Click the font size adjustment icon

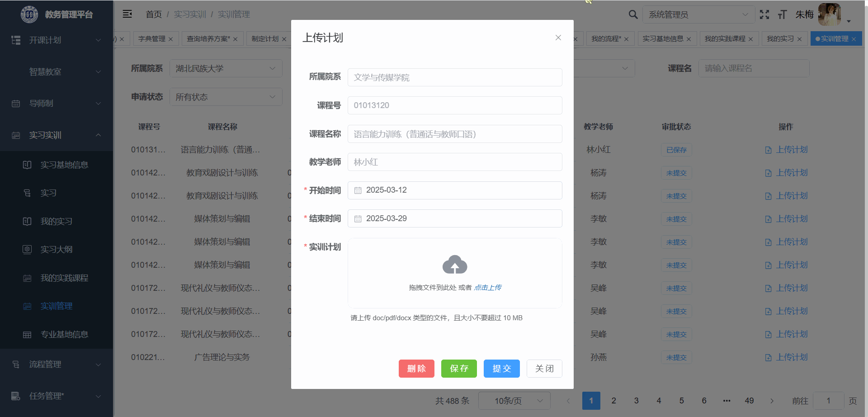coord(782,14)
